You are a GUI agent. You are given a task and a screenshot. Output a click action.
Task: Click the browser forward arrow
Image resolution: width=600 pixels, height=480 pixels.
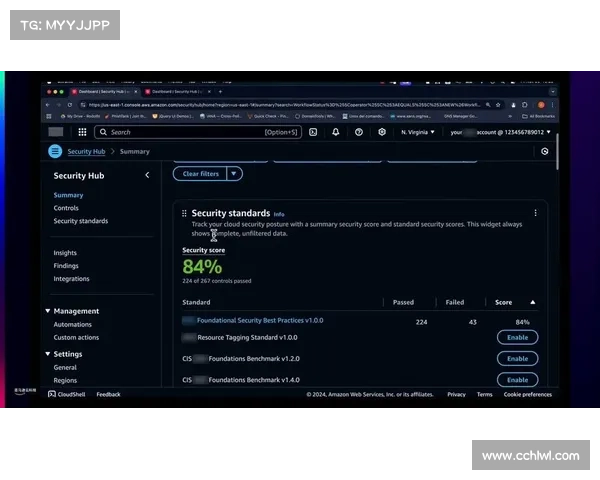coord(59,105)
